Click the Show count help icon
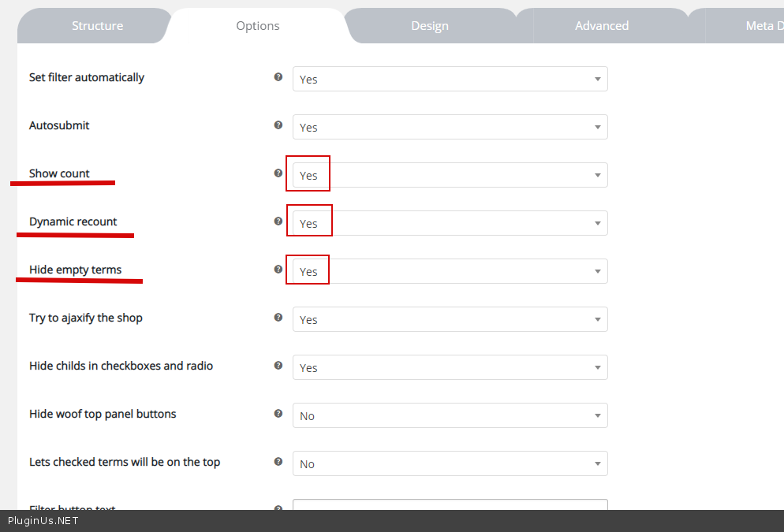Image resolution: width=784 pixels, height=532 pixels. point(278,173)
